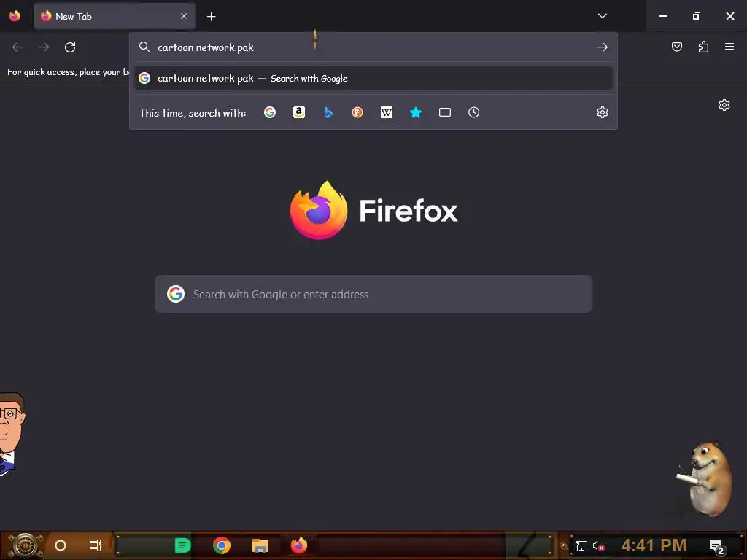The height and width of the screenshot is (560, 747).
Task: Close the New Tab tab
Action: coord(183,16)
